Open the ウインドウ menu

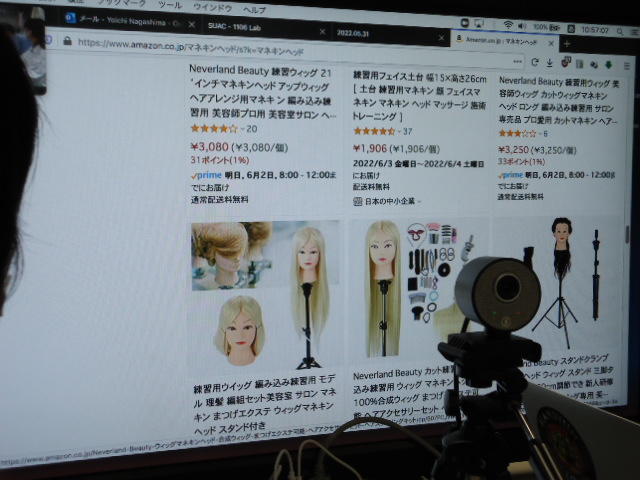213,8
